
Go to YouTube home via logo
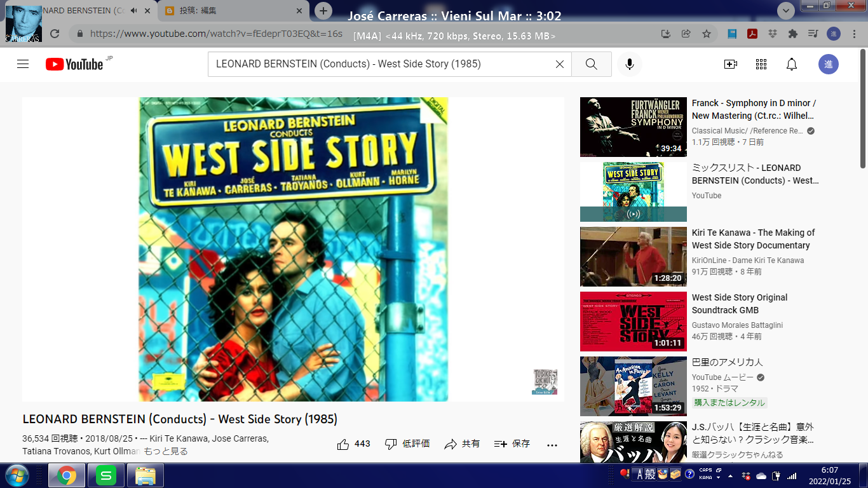click(74, 64)
